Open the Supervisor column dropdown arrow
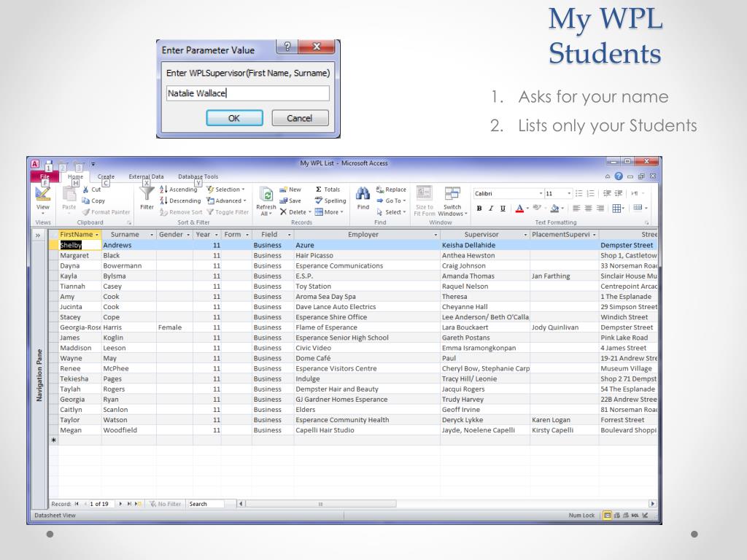 click(525, 235)
